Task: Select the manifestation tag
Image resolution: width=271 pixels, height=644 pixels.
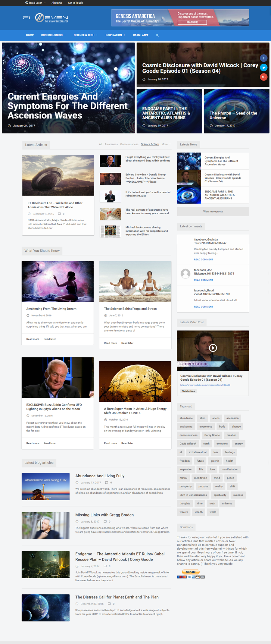Action: tap(230, 469)
